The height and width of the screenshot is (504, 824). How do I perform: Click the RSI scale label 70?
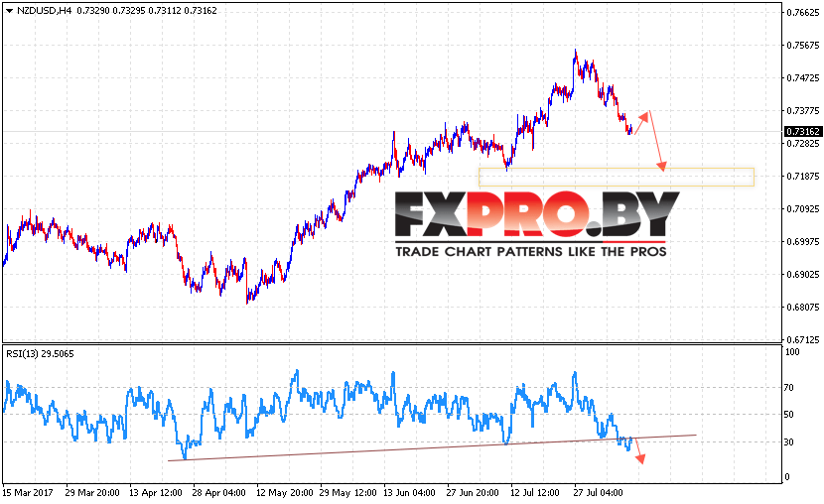(789, 388)
